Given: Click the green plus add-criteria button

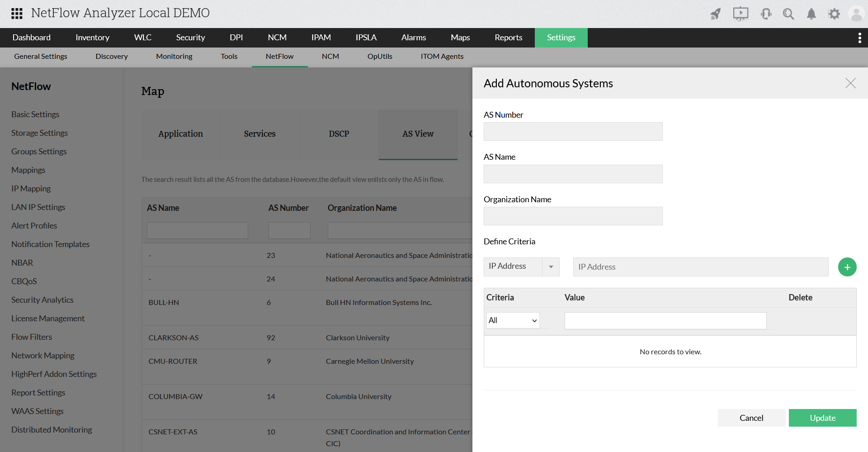Looking at the screenshot, I should click(x=847, y=267).
